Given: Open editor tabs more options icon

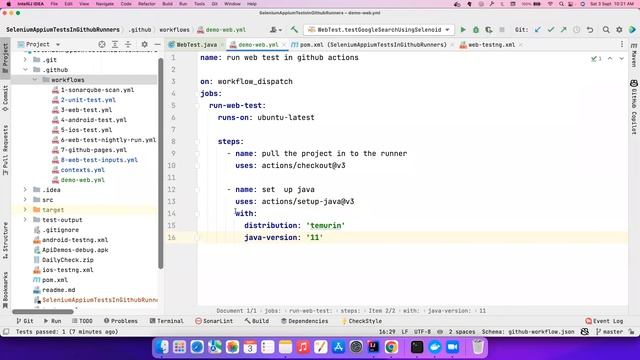Looking at the screenshot, I should pos(622,44).
